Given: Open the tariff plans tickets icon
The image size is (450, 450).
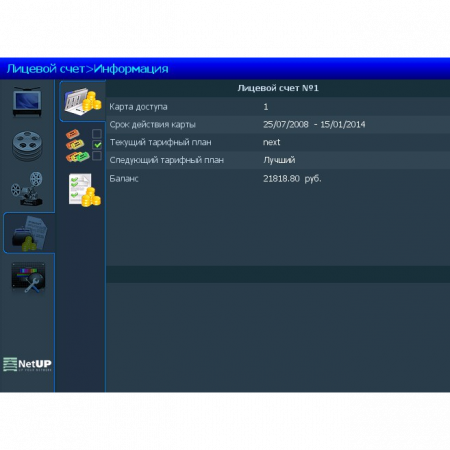Looking at the screenshot, I should [x=83, y=145].
